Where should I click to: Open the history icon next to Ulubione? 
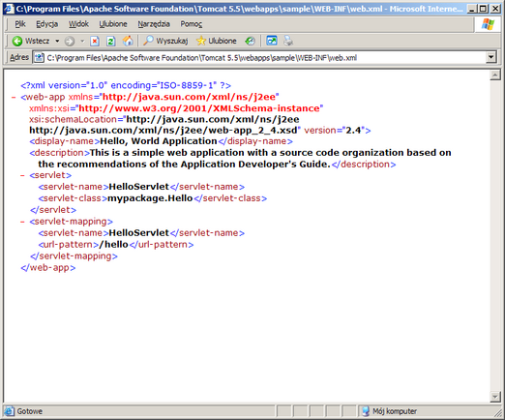pyautogui.click(x=250, y=41)
